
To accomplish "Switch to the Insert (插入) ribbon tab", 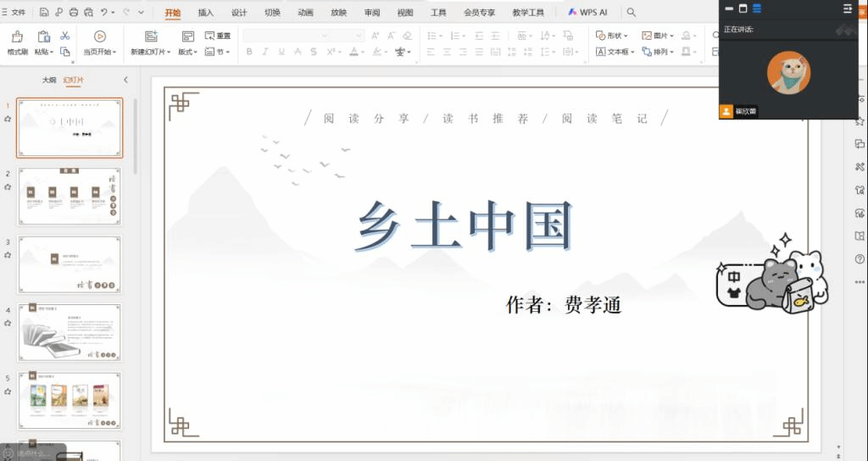I will 206,13.
